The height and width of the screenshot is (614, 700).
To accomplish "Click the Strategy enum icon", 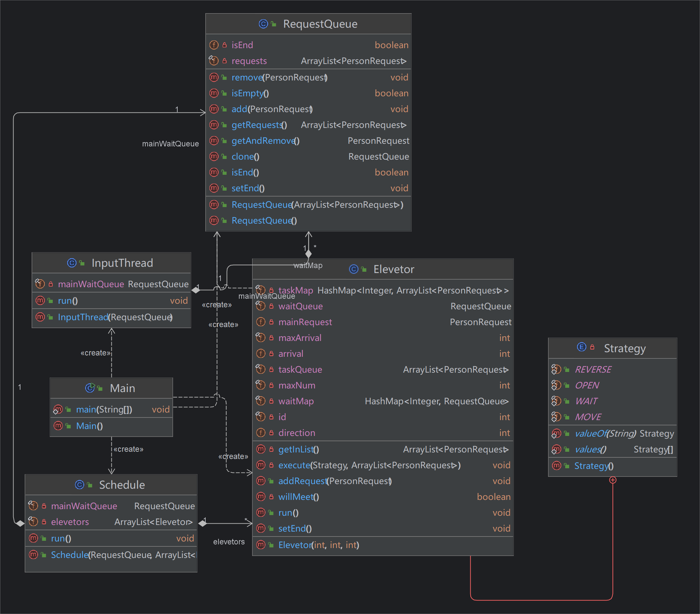I will (581, 347).
